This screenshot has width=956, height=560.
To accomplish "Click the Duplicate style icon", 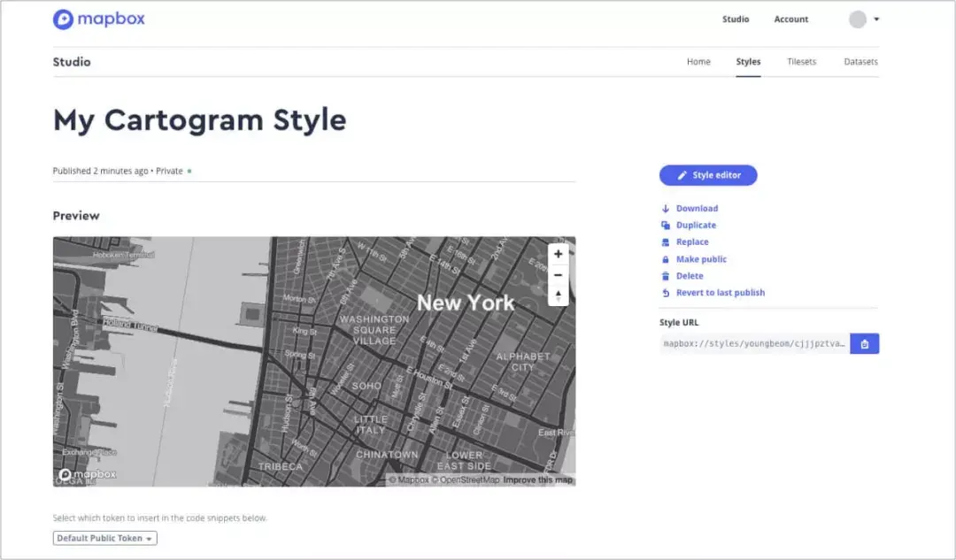I will point(665,225).
